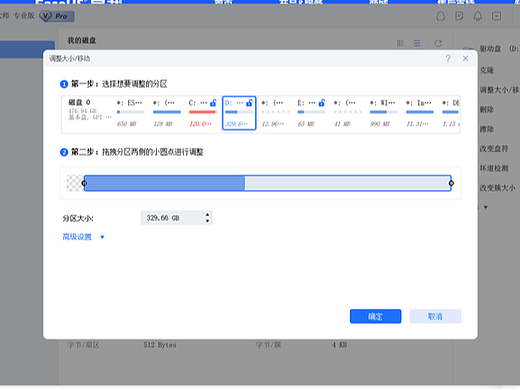Viewport: 520px width, 390px height.
Task: Select the 41 MB unallocated partition
Action: [x=347, y=113]
